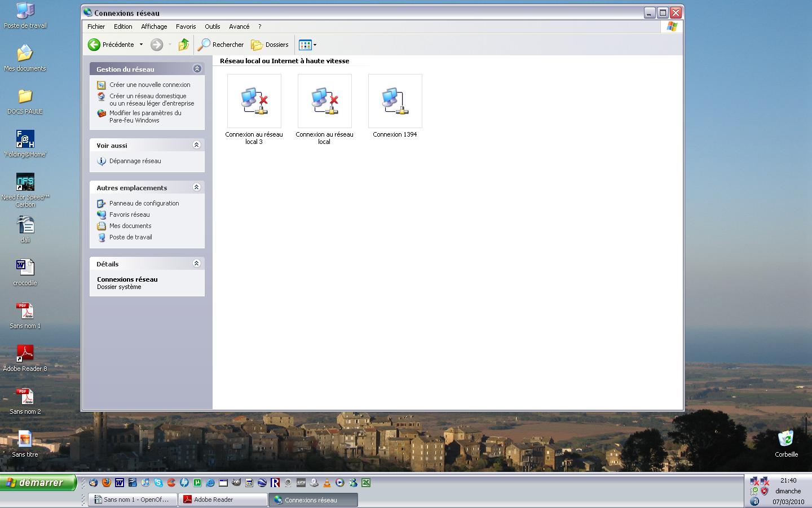The width and height of the screenshot is (812, 508).
Task: Toggle the Dossiers folder pane button
Action: click(x=270, y=45)
